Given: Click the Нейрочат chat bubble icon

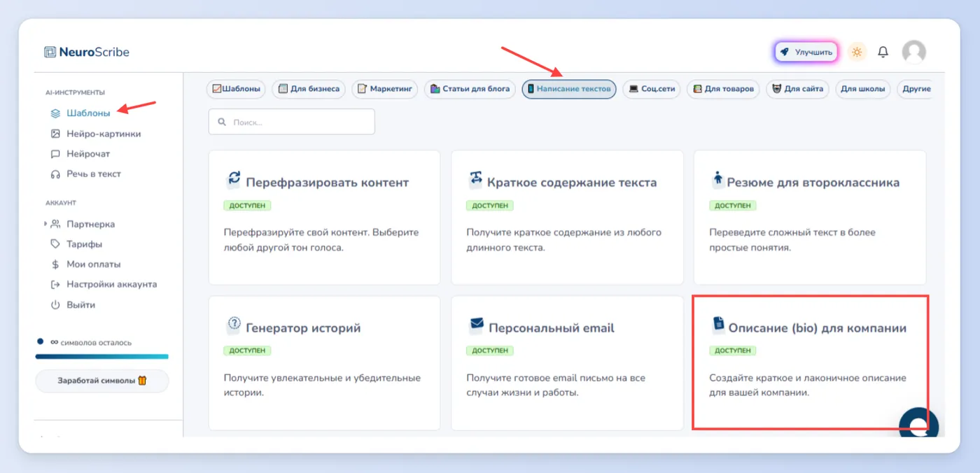Looking at the screenshot, I should coord(55,154).
